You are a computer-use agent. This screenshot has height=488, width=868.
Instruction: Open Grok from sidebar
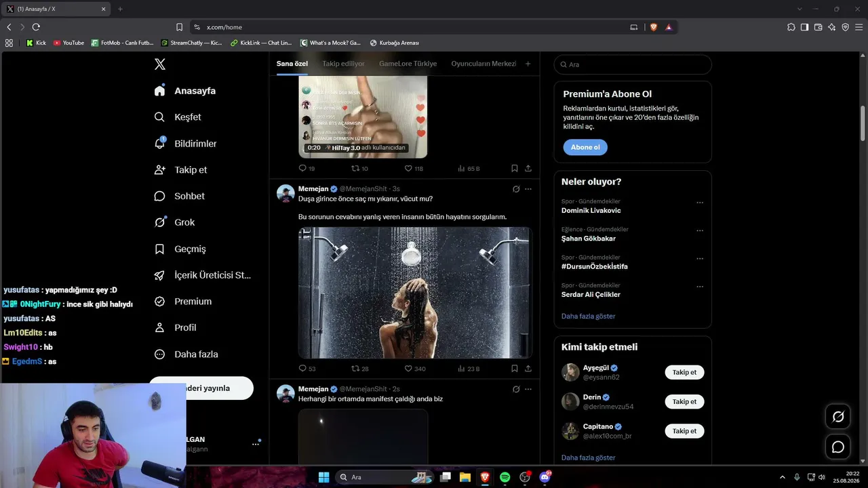[174, 222]
